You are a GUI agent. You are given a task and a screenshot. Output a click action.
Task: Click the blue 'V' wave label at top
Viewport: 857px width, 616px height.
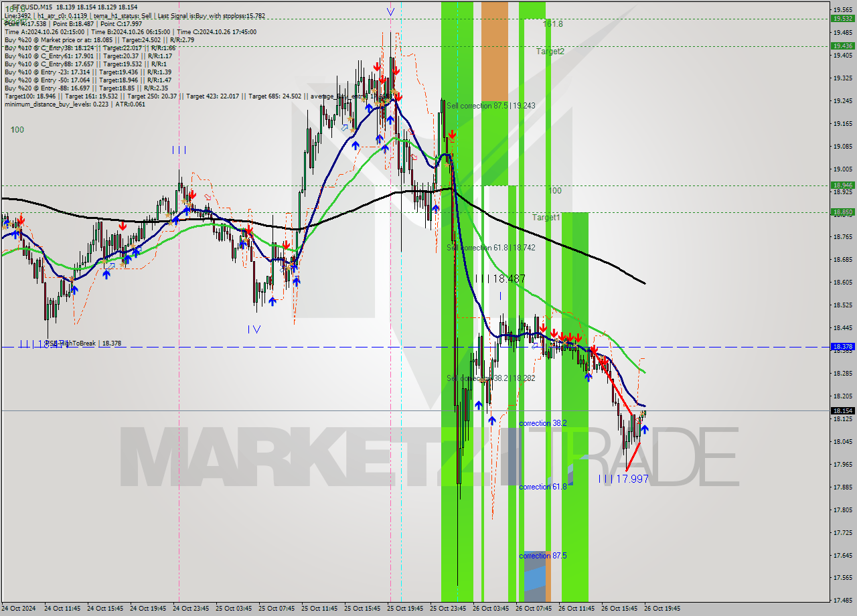coord(390,11)
